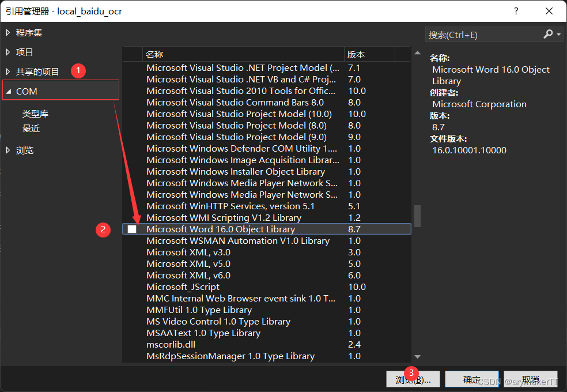
Task: Select Microsoft Visual Studio .NET Project Model row
Action: 267,68
